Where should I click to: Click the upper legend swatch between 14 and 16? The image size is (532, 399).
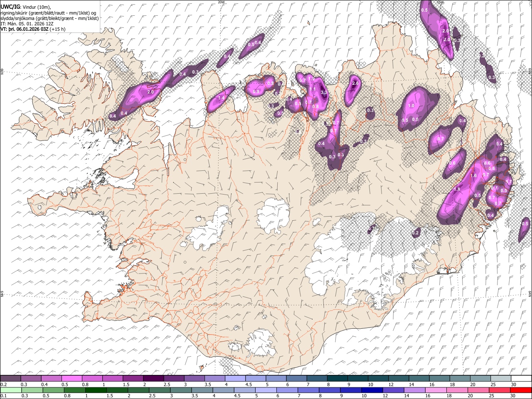pyautogui.click(x=419, y=378)
